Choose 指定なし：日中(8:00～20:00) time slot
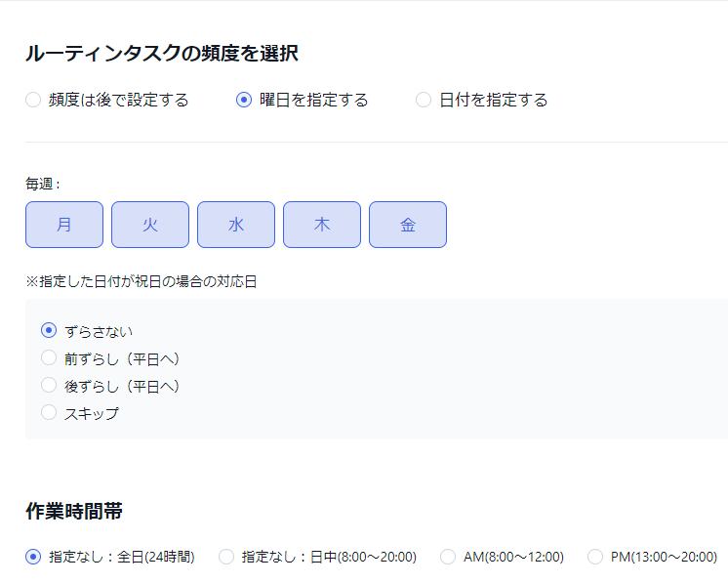The width and height of the screenshot is (728, 584). pyautogui.click(x=226, y=557)
